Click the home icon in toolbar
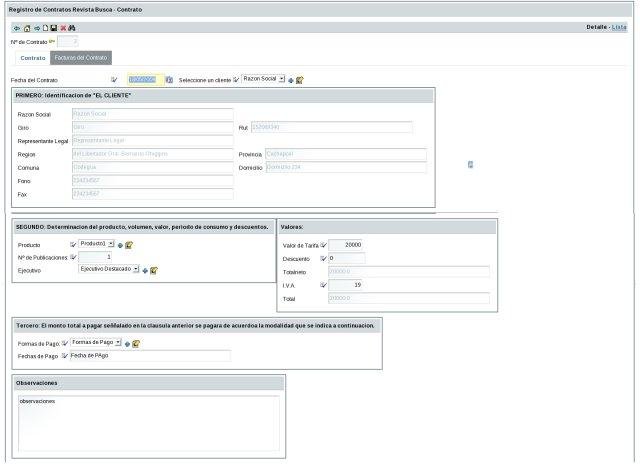The width and height of the screenshot is (640, 468). [x=27, y=28]
